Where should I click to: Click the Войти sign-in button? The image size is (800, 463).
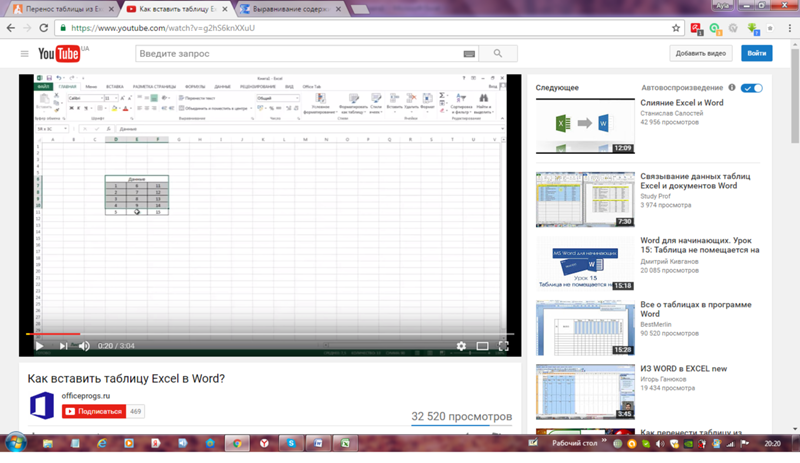757,53
